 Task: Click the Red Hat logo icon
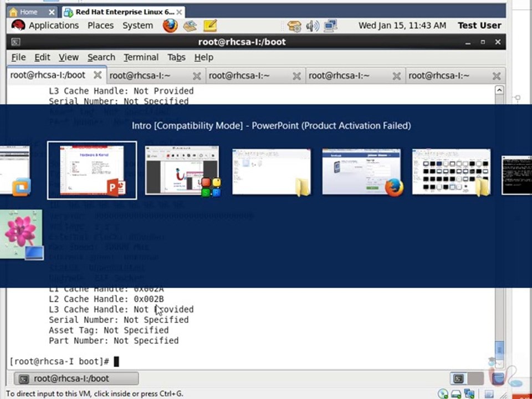coord(18,25)
